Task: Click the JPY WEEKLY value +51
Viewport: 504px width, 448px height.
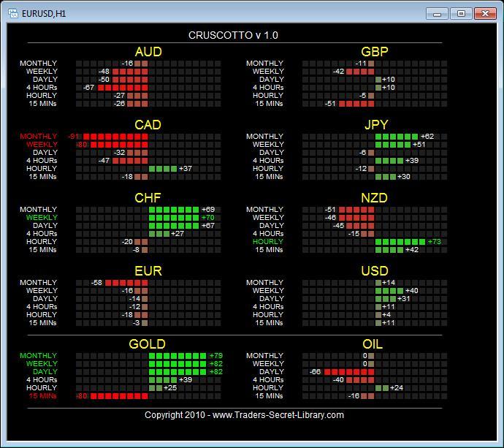Action: (419, 145)
